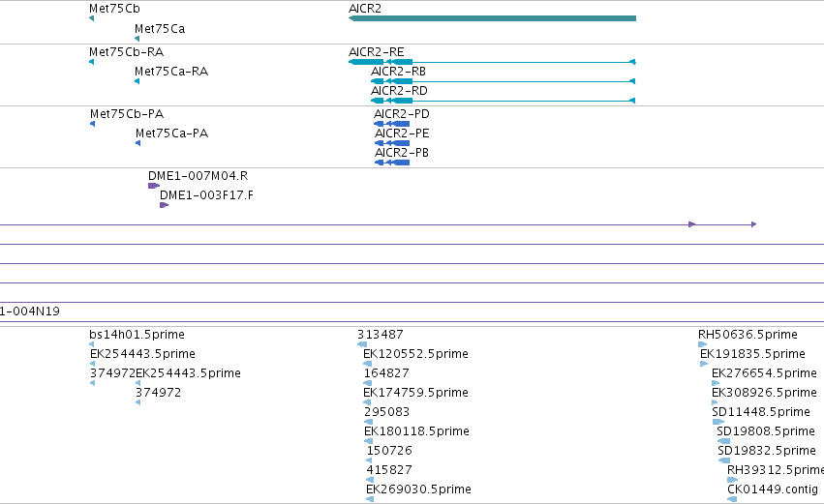Image resolution: width=824 pixels, height=504 pixels.
Task: Choose the AlCR2-PE protein feature
Action: pos(392,143)
